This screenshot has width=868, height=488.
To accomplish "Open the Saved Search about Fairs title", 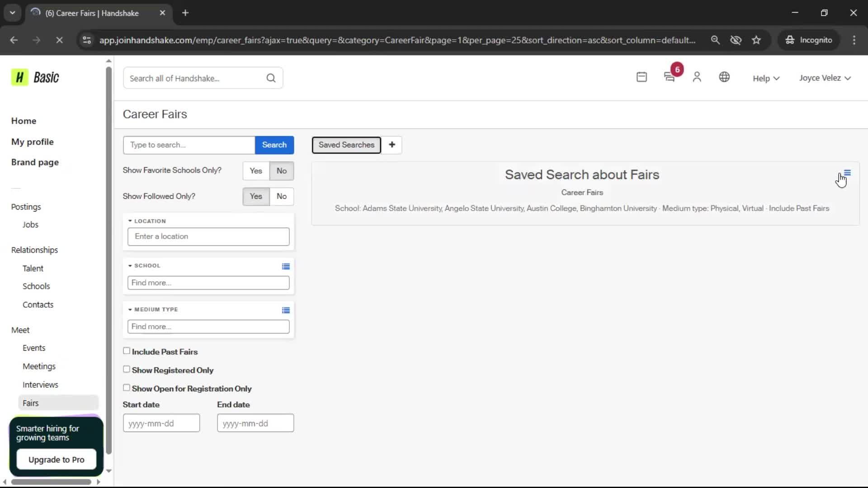I will tap(582, 175).
